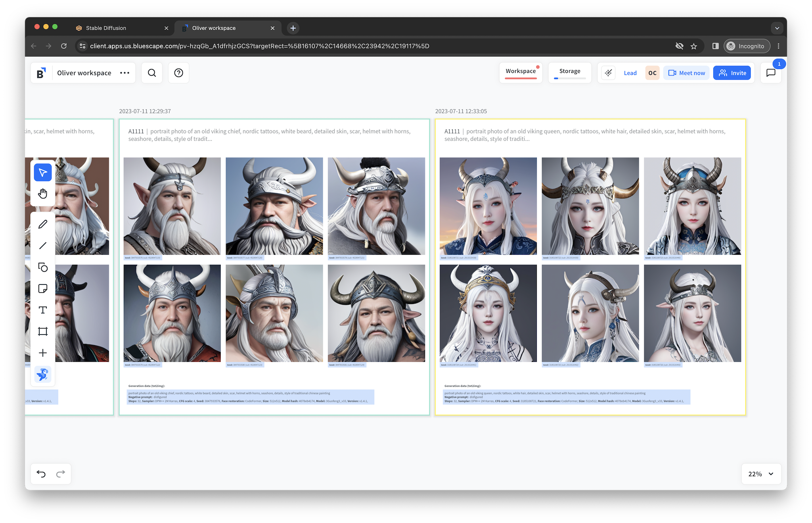Choose the straight line tool
The image size is (812, 523).
pyautogui.click(x=43, y=246)
